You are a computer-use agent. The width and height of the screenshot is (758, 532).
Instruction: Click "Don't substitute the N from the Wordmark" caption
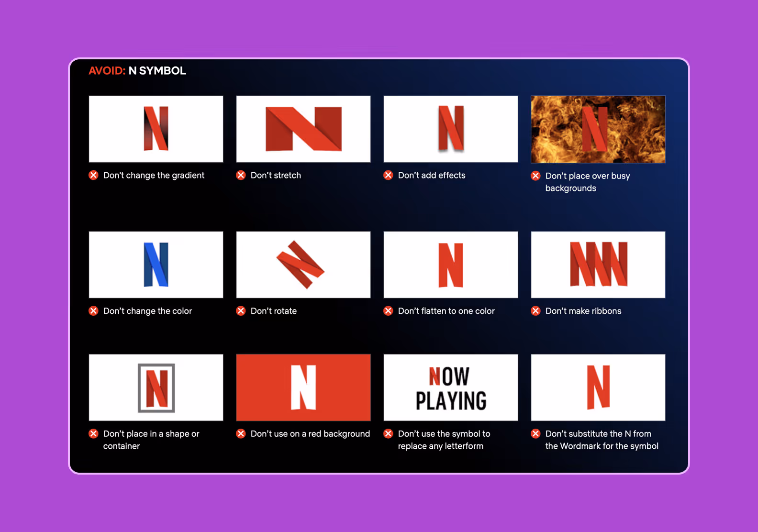point(602,440)
